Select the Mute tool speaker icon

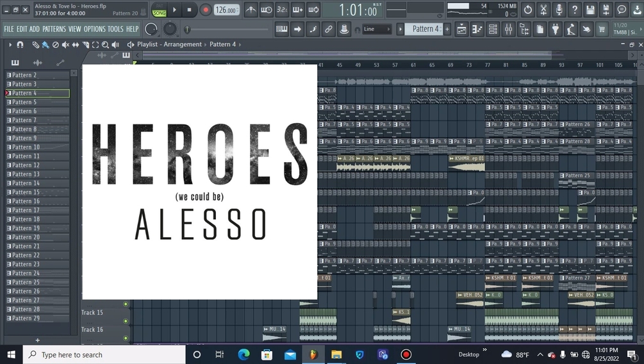(65, 44)
